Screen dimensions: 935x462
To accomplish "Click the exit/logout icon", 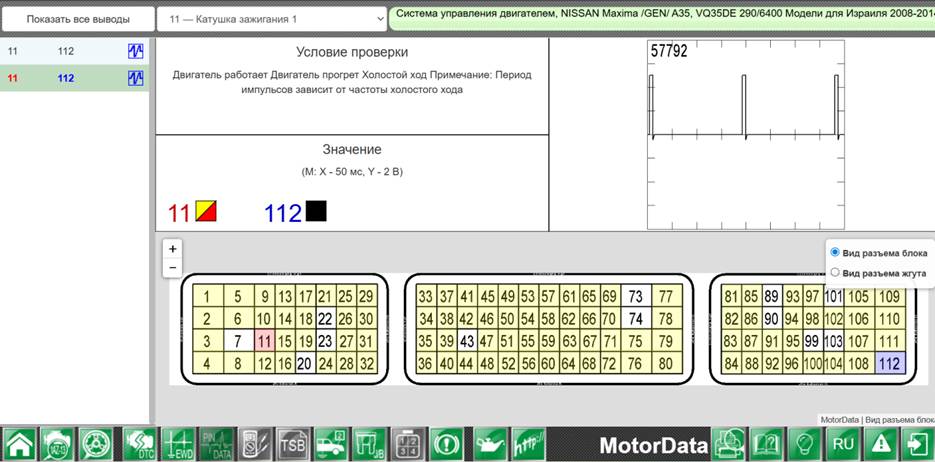I will point(917,444).
